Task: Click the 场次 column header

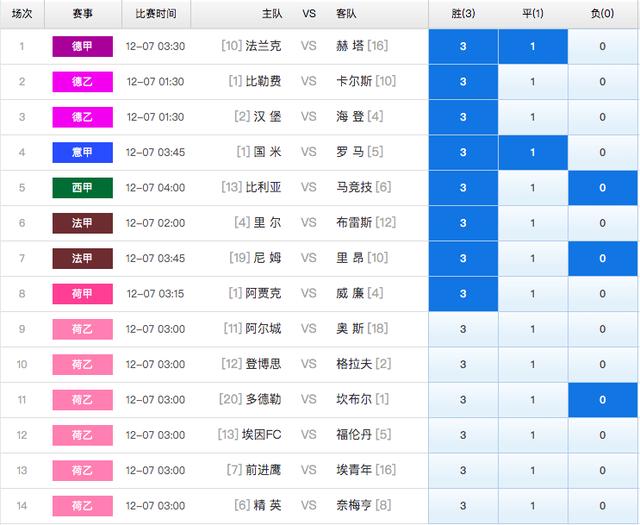Action: pos(22,14)
